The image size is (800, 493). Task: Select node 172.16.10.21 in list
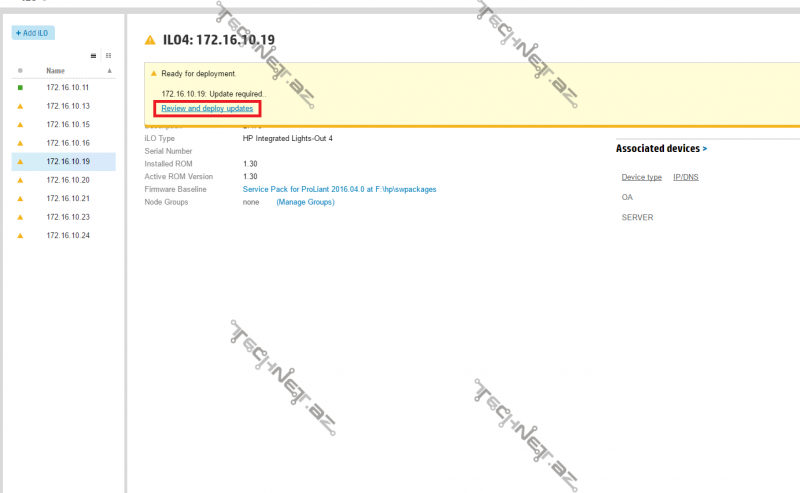[x=68, y=198]
